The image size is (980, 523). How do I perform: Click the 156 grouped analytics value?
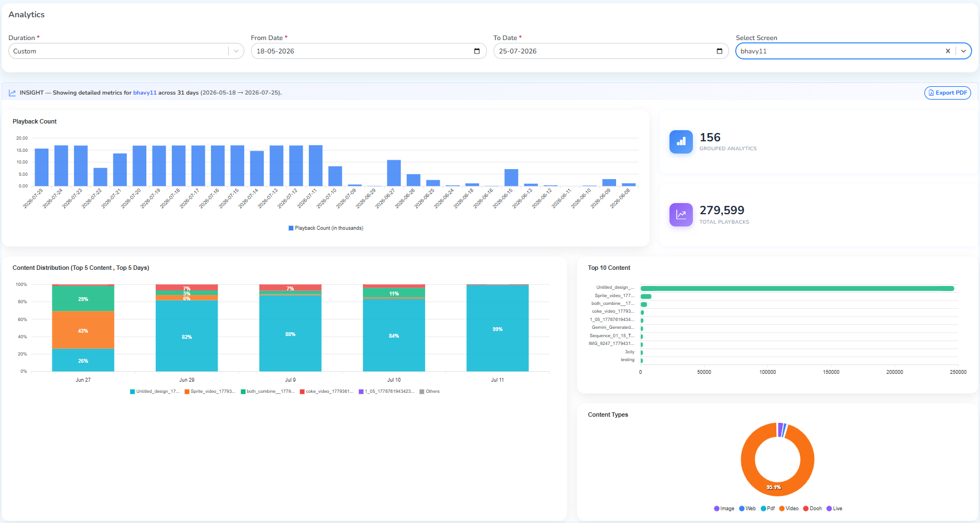click(x=710, y=137)
